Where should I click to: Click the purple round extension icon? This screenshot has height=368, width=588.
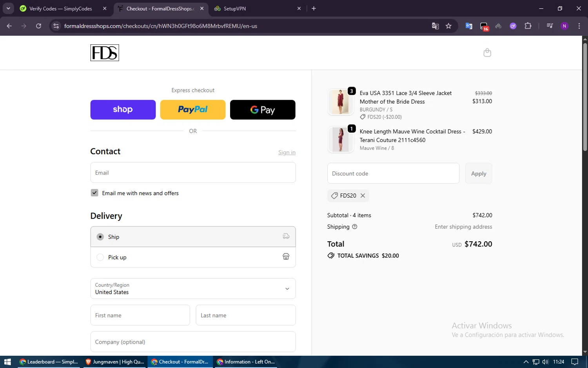513,26
